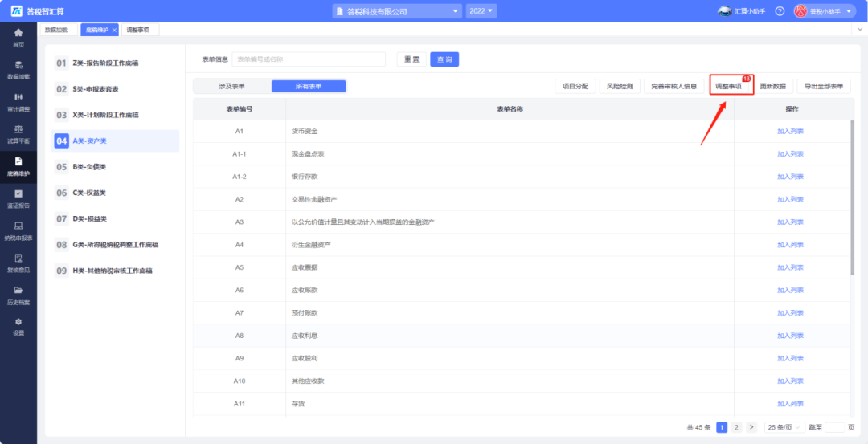868x444 pixels.
Task: Expand the 答税小助手 user menu arrow
Action: pos(848,11)
